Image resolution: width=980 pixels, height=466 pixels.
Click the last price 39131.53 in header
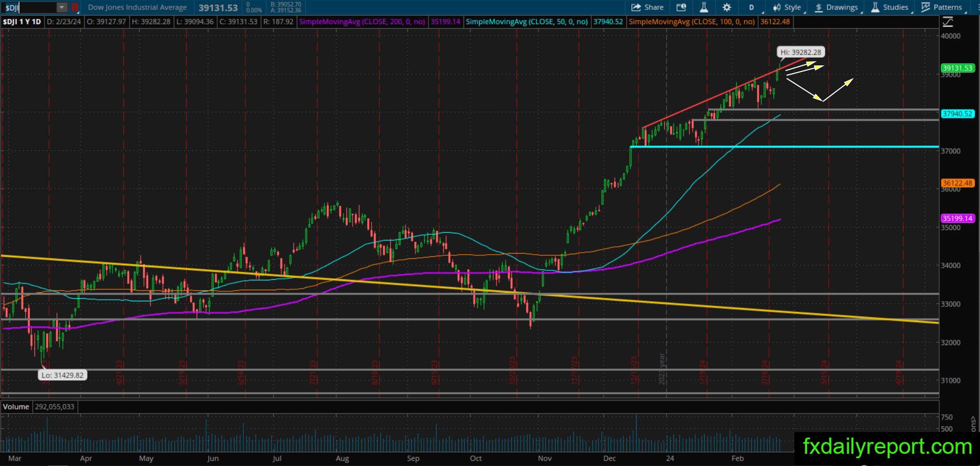click(x=218, y=8)
